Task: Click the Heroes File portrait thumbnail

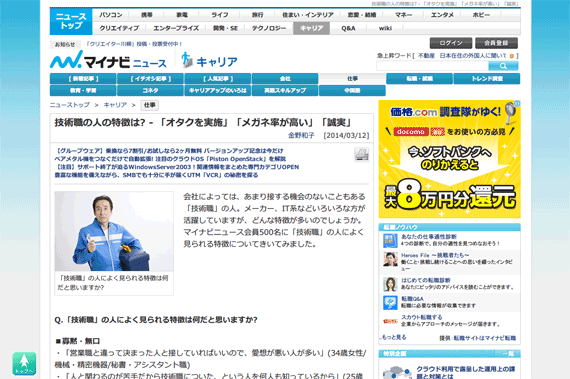Action: [x=390, y=259]
